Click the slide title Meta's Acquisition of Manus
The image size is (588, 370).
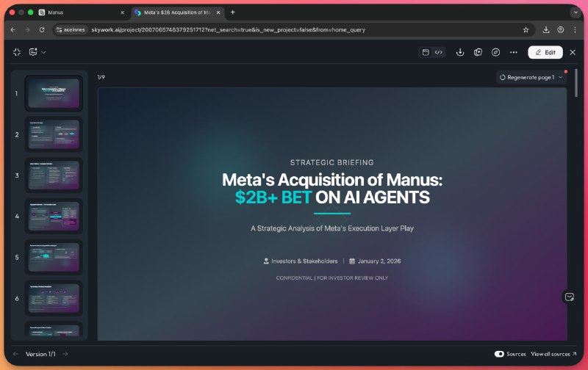point(332,180)
